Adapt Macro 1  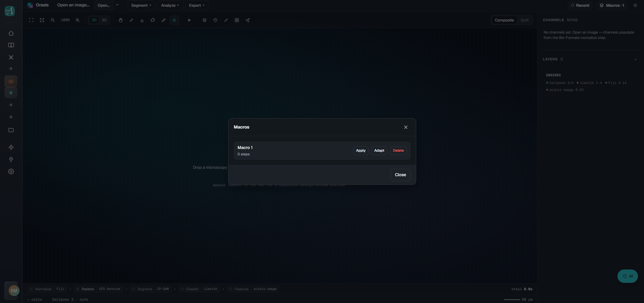379,151
